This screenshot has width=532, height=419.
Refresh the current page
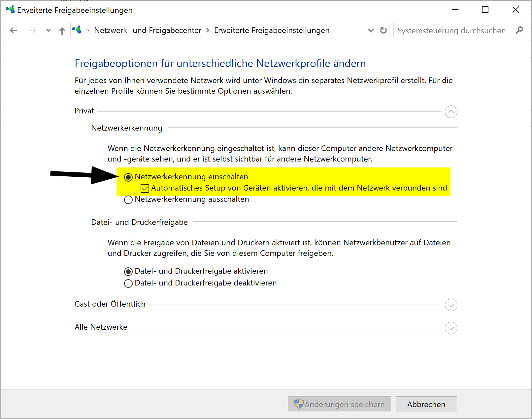coord(383,30)
